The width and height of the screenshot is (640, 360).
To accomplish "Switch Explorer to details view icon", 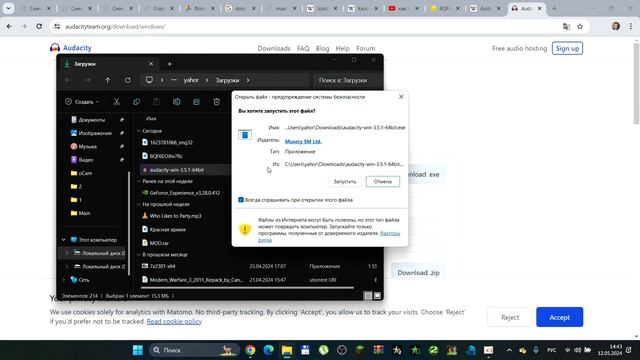I will click(x=368, y=296).
